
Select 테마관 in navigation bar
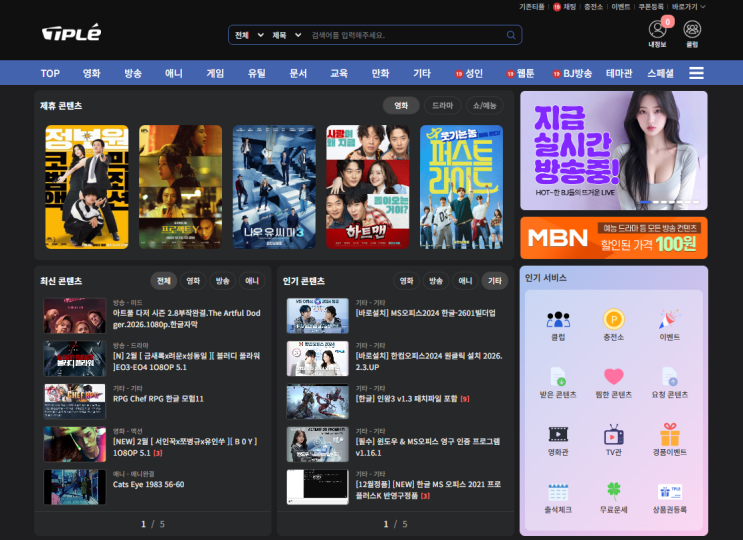point(619,73)
